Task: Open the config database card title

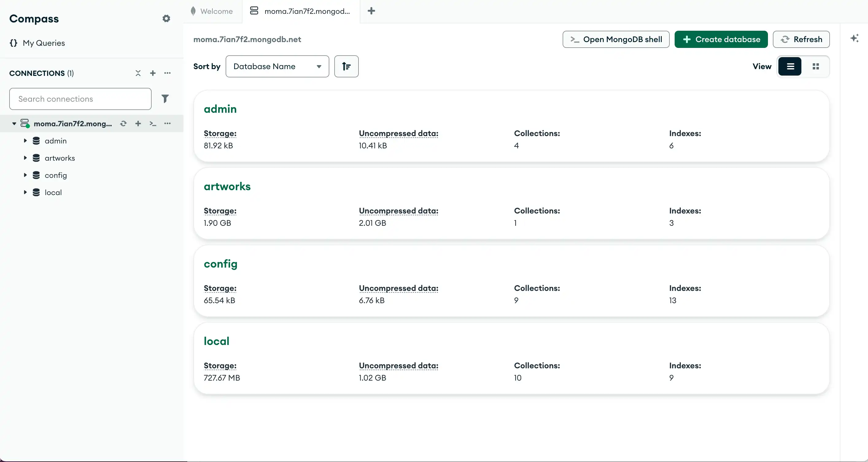Action: (x=220, y=264)
